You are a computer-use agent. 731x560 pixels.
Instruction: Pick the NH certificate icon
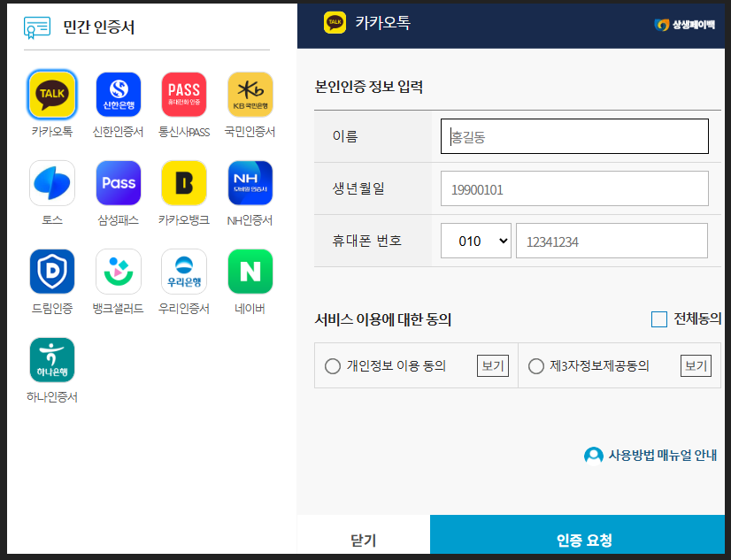pyautogui.click(x=250, y=183)
